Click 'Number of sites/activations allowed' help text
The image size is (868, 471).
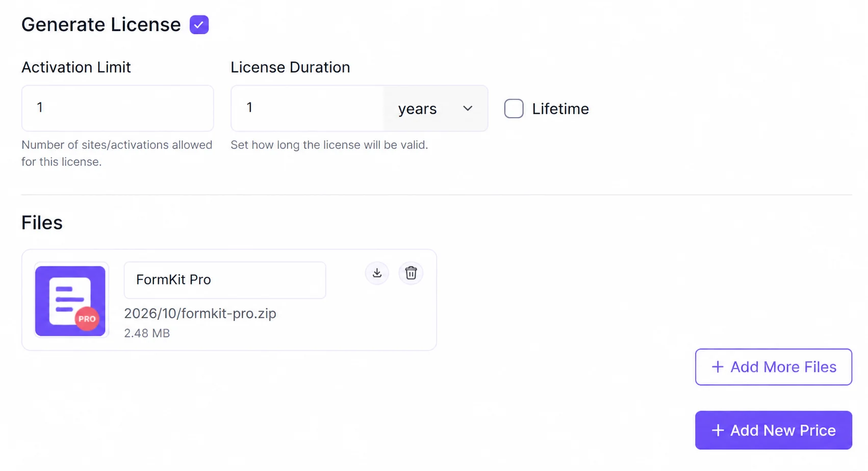(117, 153)
